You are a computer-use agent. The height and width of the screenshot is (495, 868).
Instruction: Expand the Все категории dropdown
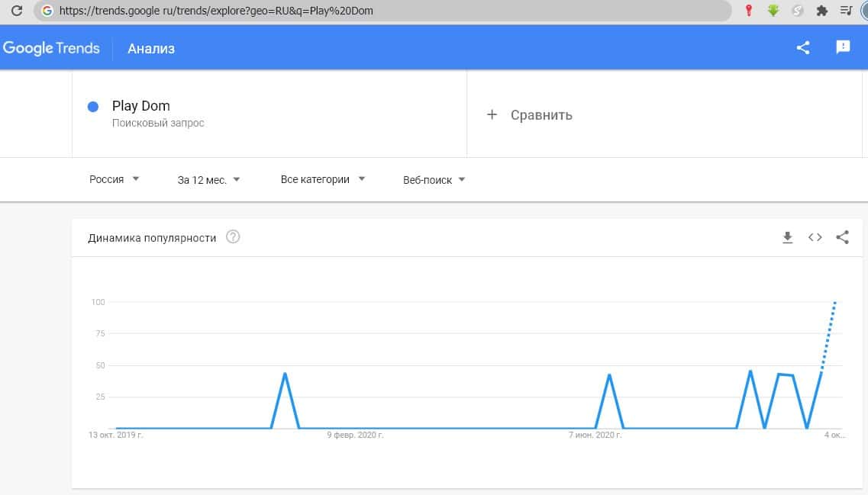(x=323, y=179)
